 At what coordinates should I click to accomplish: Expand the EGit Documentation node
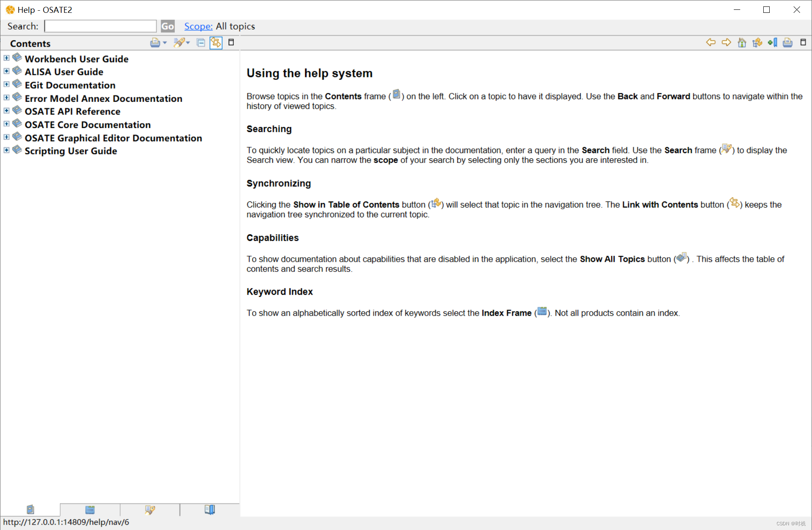(6, 84)
